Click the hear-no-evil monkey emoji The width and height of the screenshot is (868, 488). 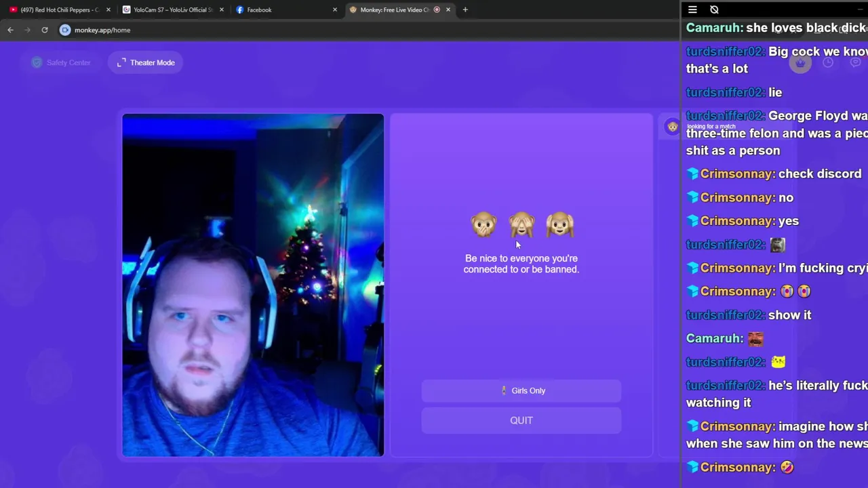point(559,224)
